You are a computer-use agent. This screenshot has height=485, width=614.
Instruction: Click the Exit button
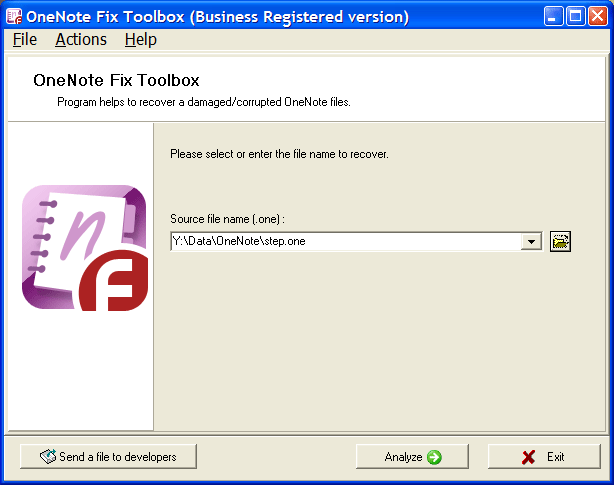coord(544,456)
